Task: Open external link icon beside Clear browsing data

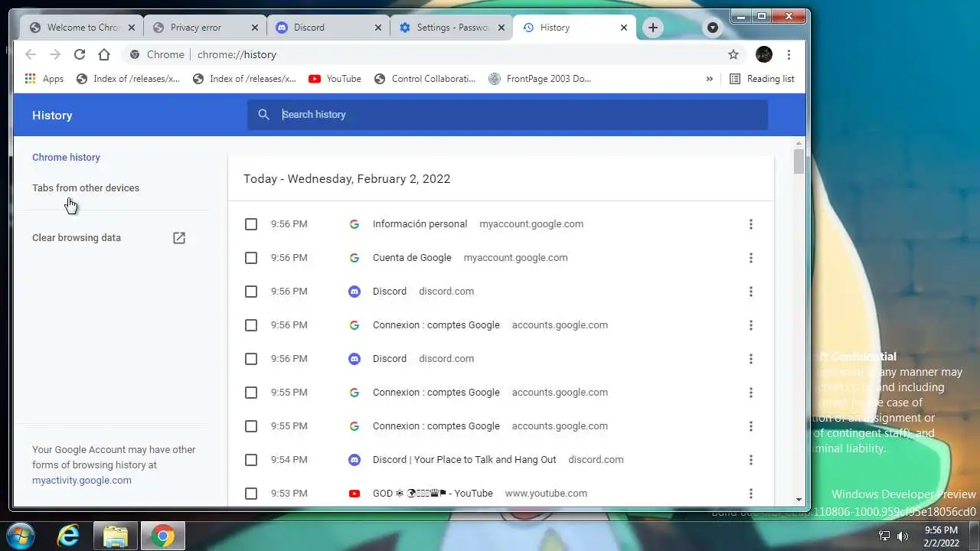Action: 179,238
